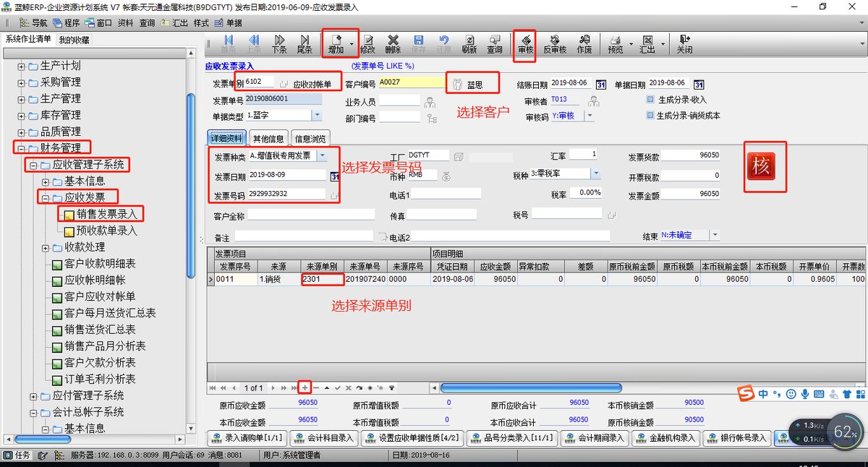The height and width of the screenshot is (467, 868).
Task: Switch to the 我的收藏 tab
Action: 75,40
